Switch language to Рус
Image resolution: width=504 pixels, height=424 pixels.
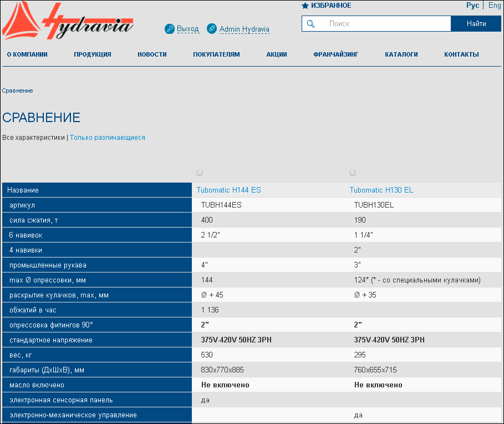[x=472, y=5]
